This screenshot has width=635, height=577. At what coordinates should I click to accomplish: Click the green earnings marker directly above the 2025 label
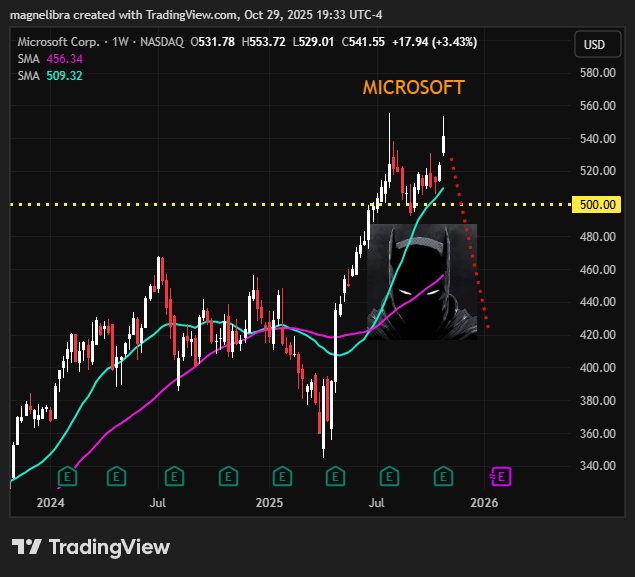click(282, 477)
